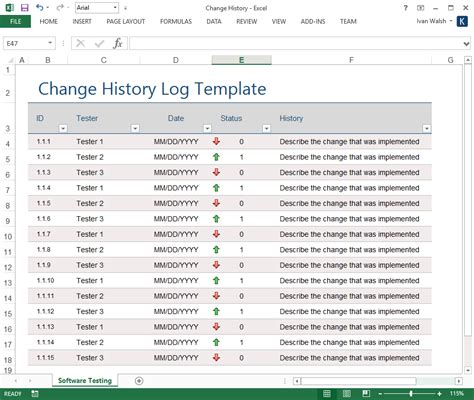
Task: Switch to Page Break Preview icon
Action: coord(366,394)
